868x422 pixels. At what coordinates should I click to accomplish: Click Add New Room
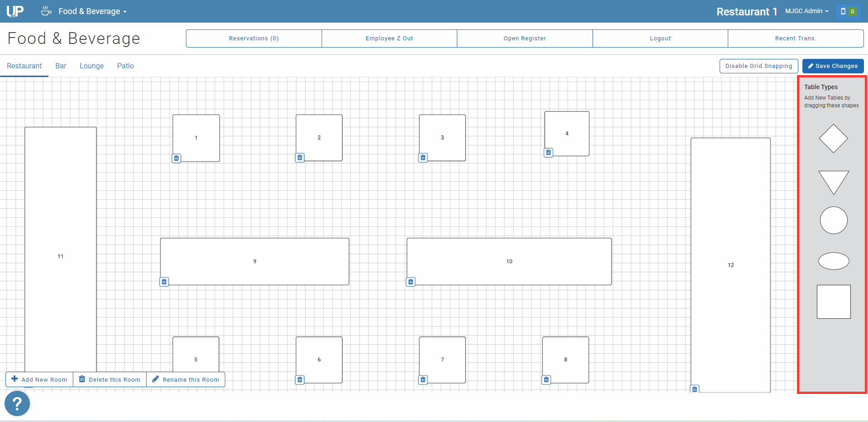point(39,379)
